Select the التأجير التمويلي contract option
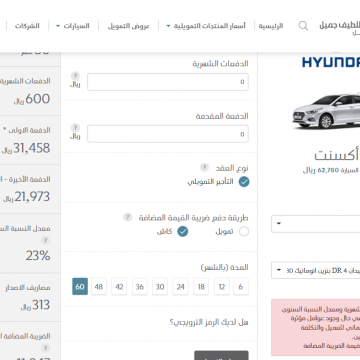The height and width of the screenshot is (360, 360). [x=244, y=182]
